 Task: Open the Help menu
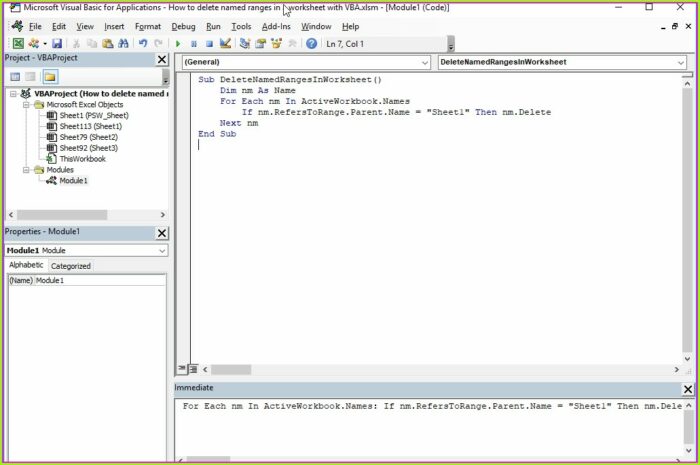click(x=350, y=27)
